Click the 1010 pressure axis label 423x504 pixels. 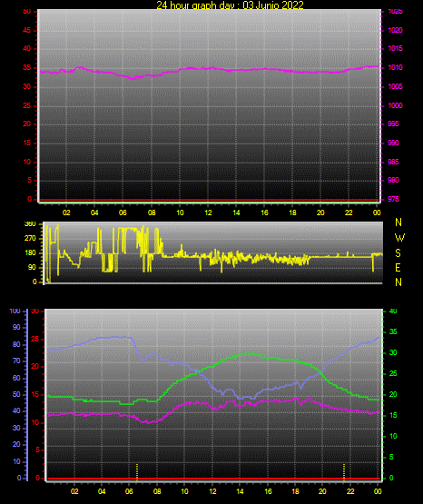(x=395, y=67)
